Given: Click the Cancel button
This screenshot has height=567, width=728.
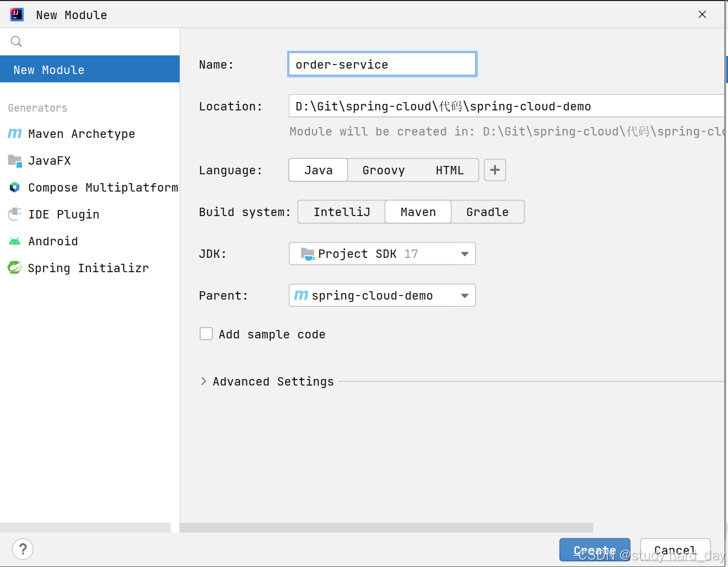Looking at the screenshot, I should click(x=675, y=550).
